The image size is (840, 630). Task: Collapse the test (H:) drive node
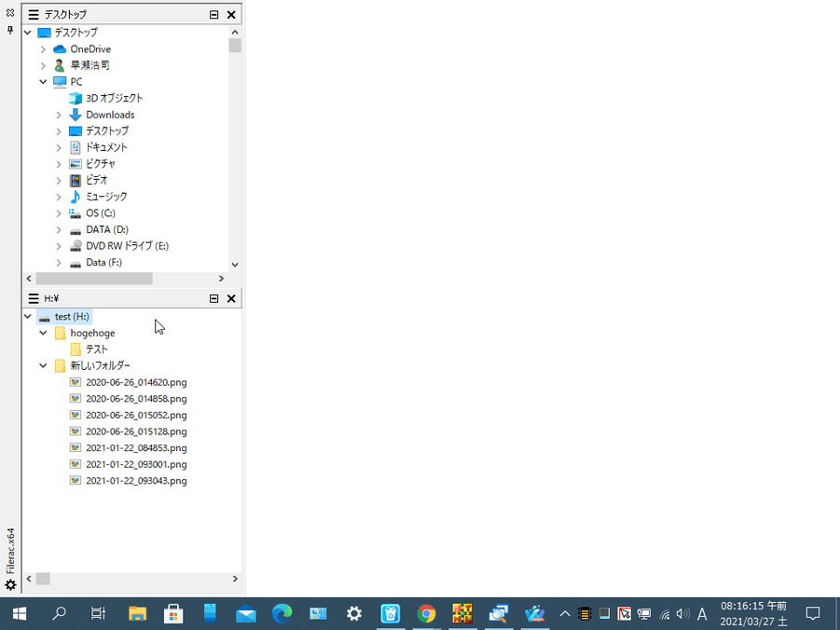[28, 317]
